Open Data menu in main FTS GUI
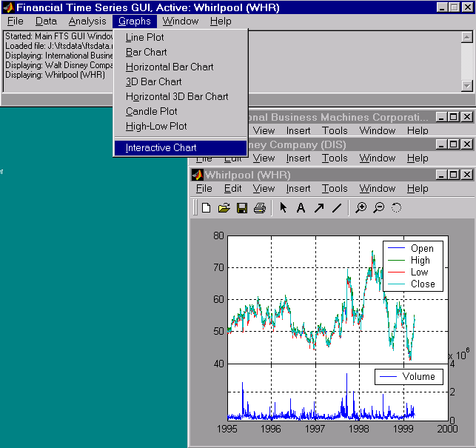This screenshot has width=476, height=448. point(46,21)
